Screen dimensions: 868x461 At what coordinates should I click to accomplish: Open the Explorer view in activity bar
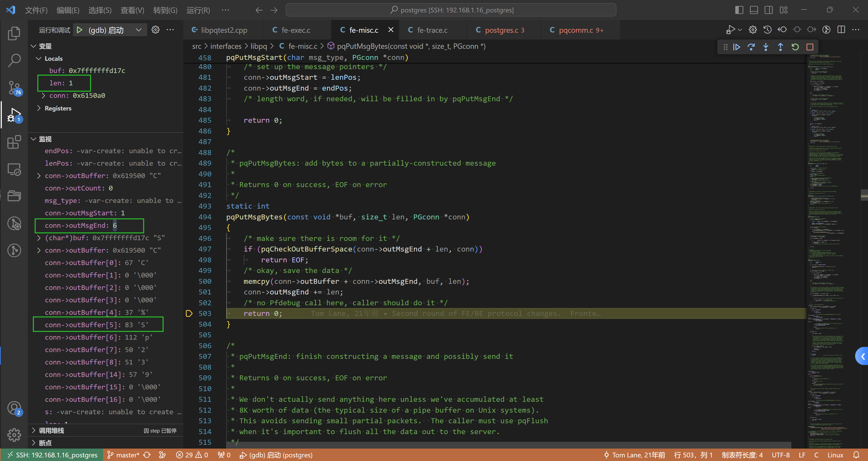coord(14,33)
